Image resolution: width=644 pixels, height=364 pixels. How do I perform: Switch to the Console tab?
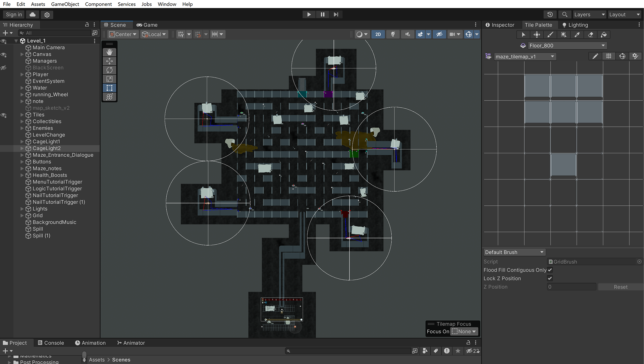51,343
